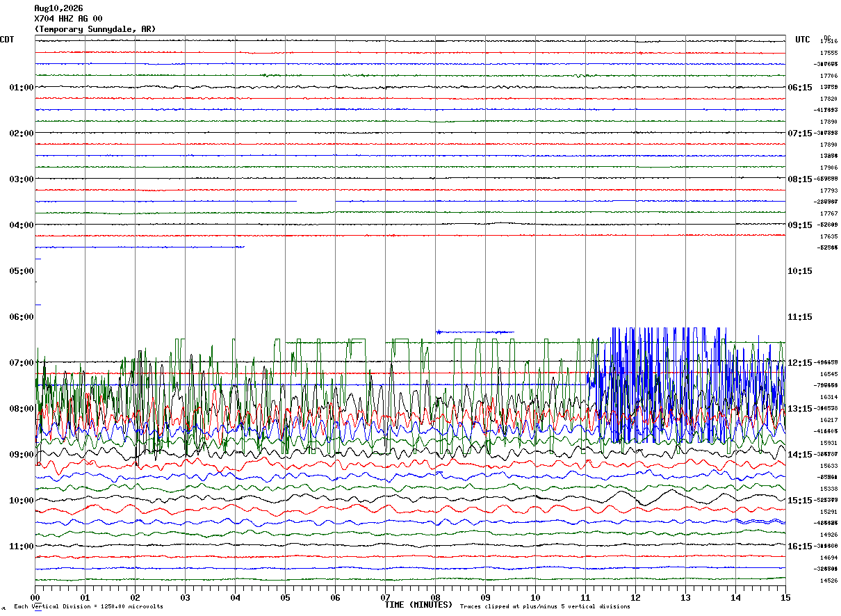Click minute 12 on time axis
Screen dimensions: 841x616
coord(635,597)
